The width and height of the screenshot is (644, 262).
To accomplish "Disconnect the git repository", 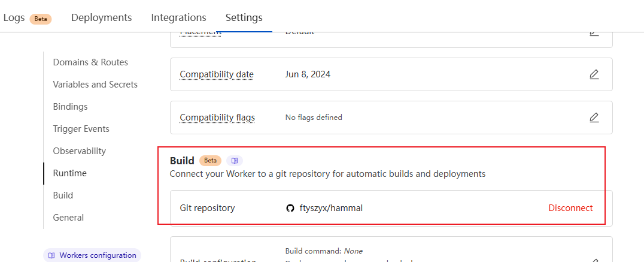I will [x=570, y=208].
